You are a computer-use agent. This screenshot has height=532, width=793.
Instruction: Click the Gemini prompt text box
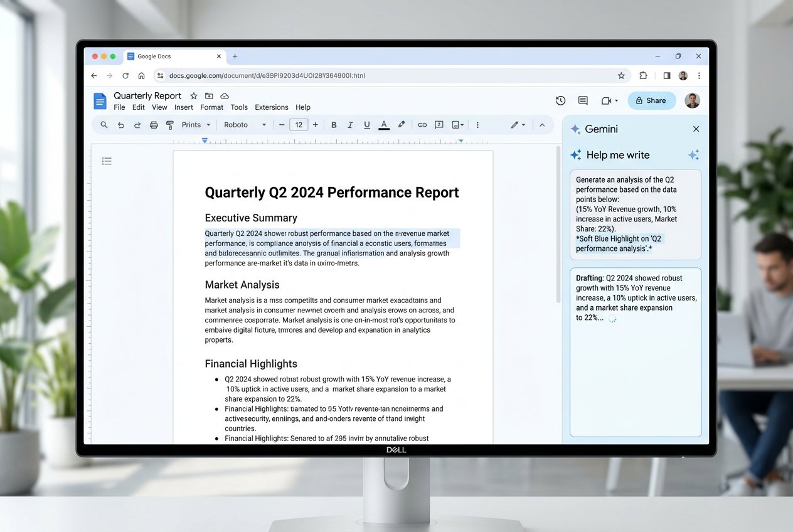(636, 214)
